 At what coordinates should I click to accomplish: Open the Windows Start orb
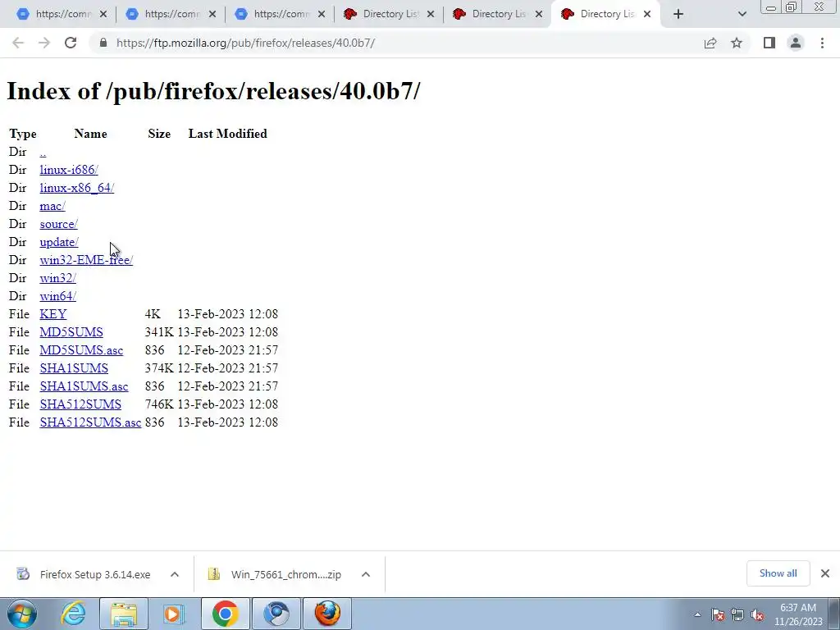[22, 614]
